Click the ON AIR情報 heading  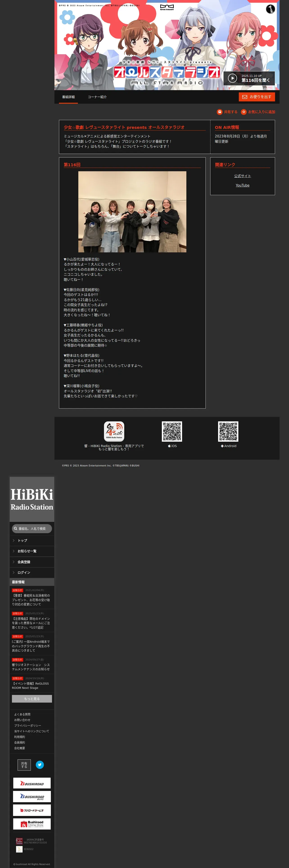coord(227,127)
